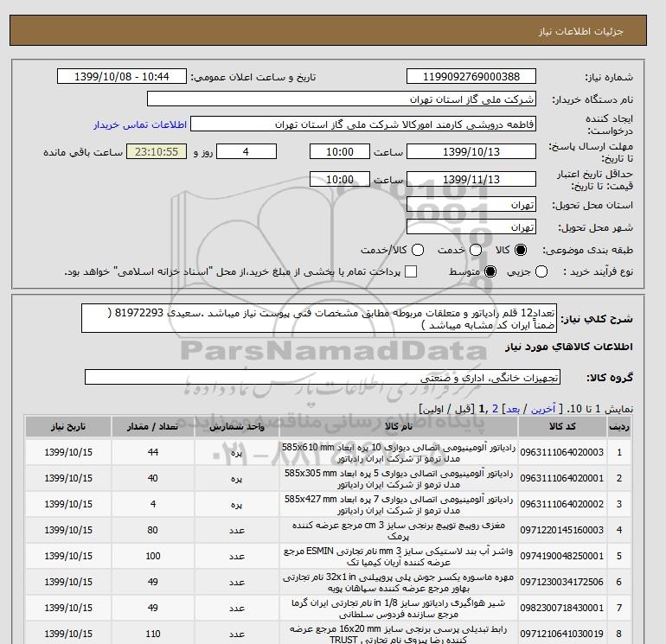
Task: Click quantity 80 in row 4
Action: tap(153, 530)
